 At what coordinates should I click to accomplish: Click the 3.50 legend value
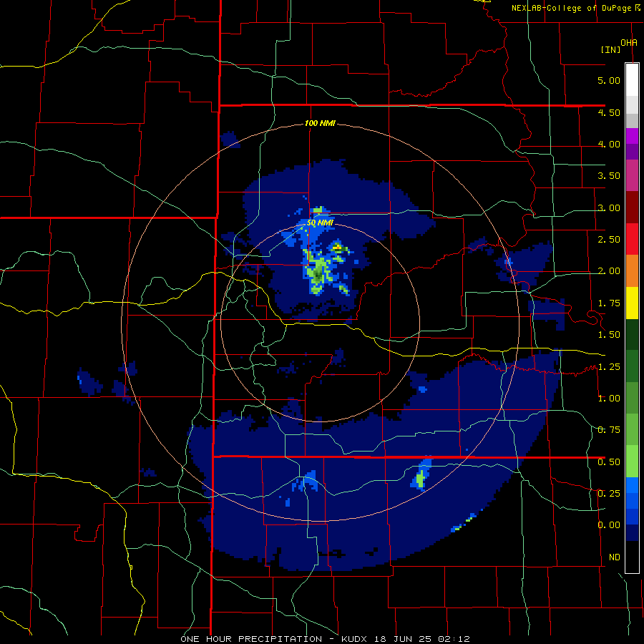(x=609, y=176)
